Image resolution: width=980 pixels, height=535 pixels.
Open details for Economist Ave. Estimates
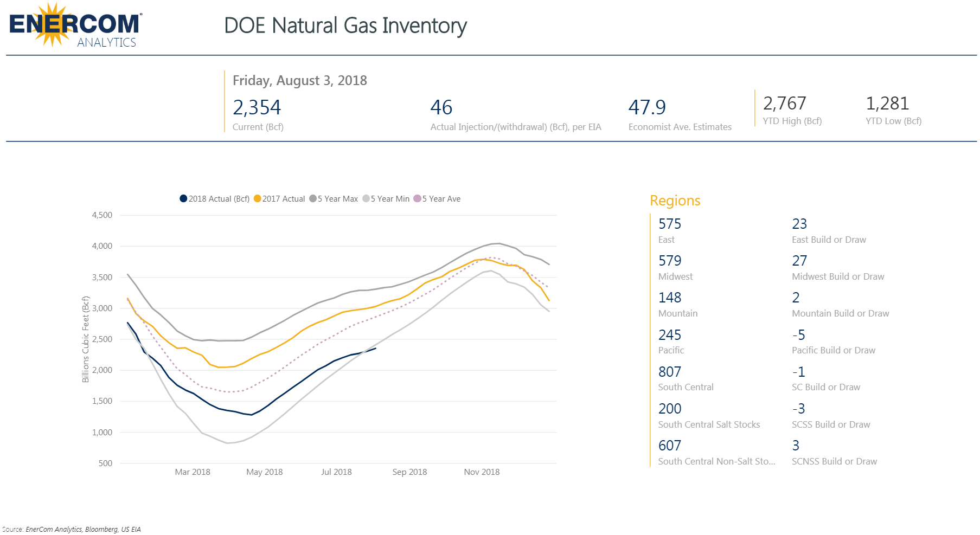(x=680, y=127)
